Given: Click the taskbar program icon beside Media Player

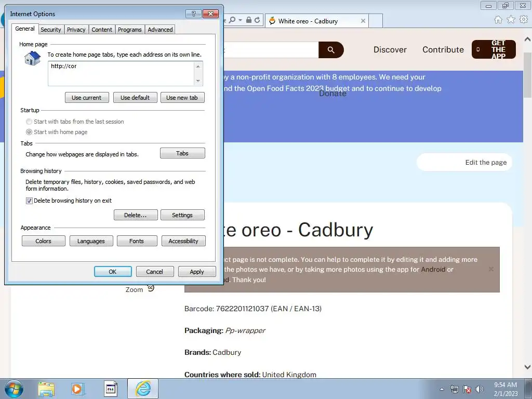Looking at the screenshot, I should 110,389.
